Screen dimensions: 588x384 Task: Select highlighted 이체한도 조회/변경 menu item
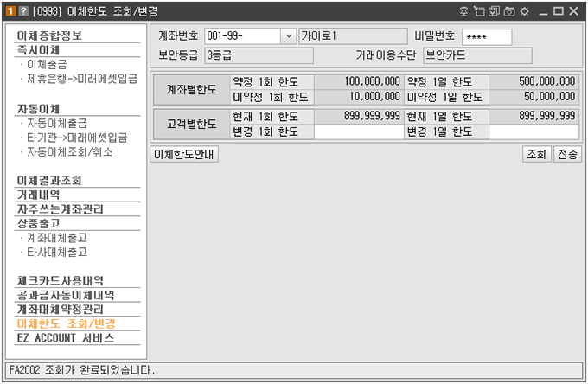pyautogui.click(x=66, y=323)
